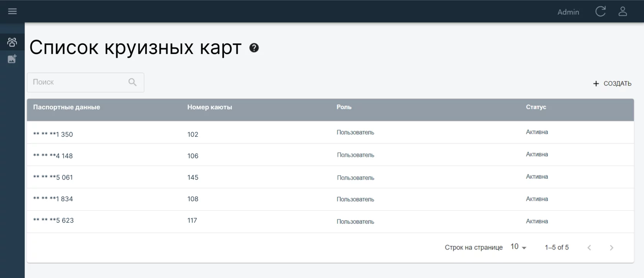The image size is (644, 278).
Task: Open rows per page dropdown
Action: coord(518,247)
